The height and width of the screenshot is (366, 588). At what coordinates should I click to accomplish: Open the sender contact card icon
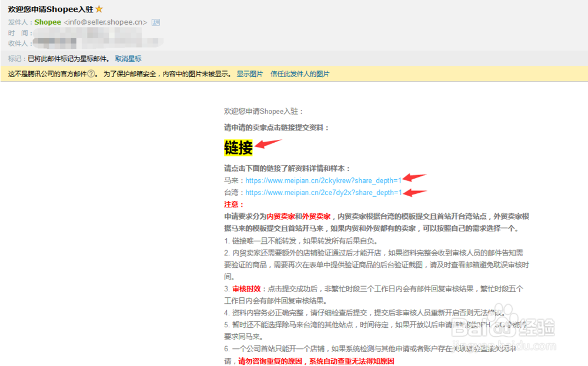(x=156, y=22)
